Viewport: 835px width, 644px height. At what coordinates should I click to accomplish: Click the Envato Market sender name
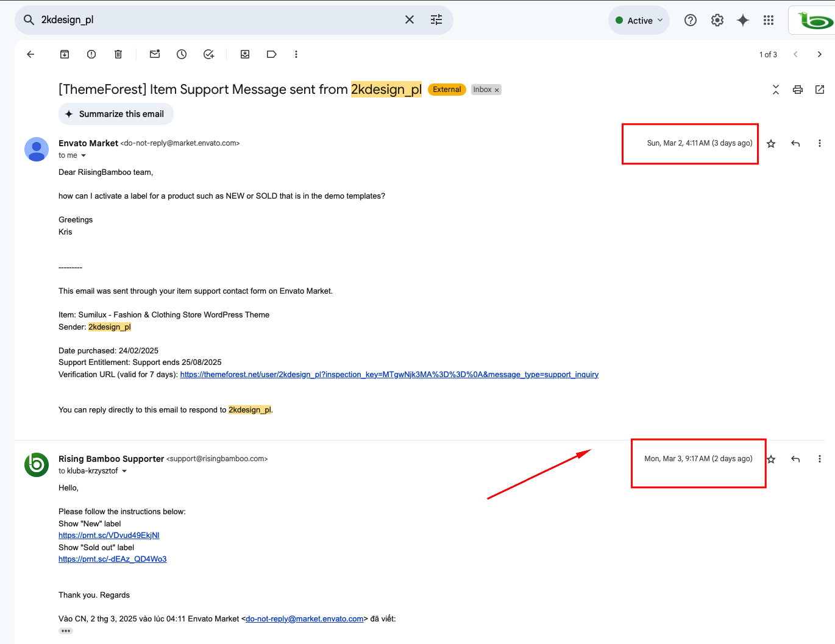point(88,143)
